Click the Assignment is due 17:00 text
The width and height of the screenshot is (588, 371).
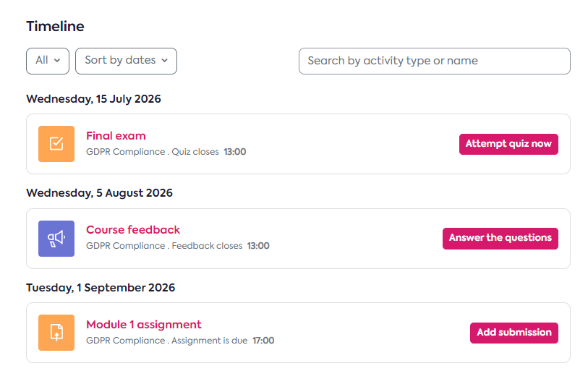point(223,341)
